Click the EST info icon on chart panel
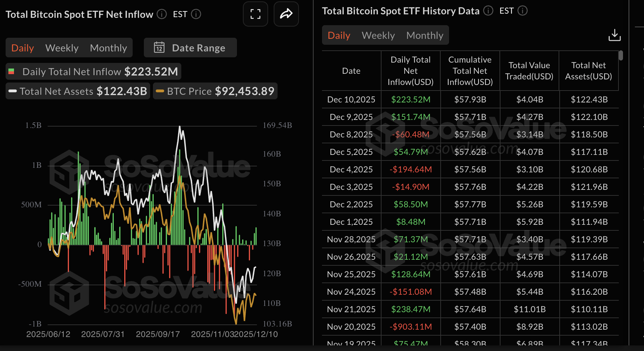644x351 pixels. pyautogui.click(x=196, y=14)
